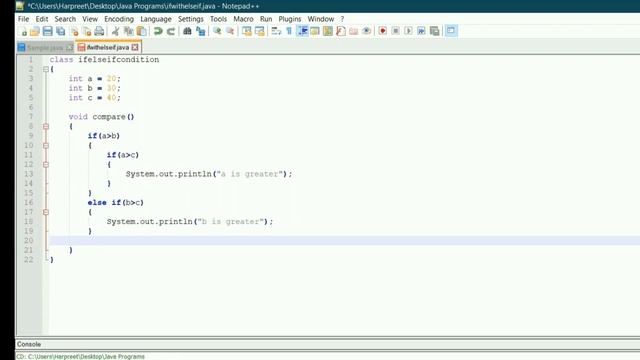Click the green Undo arrow
Image resolution: width=640 pixels, height=360 pixels.
[158, 31]
